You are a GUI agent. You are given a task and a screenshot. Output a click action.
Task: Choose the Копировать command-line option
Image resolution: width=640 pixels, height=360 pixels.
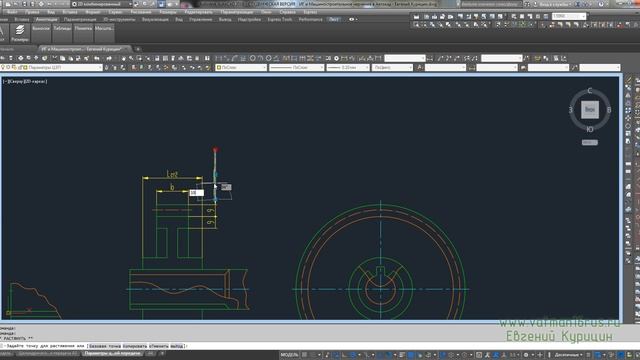[x=134, y=346]
